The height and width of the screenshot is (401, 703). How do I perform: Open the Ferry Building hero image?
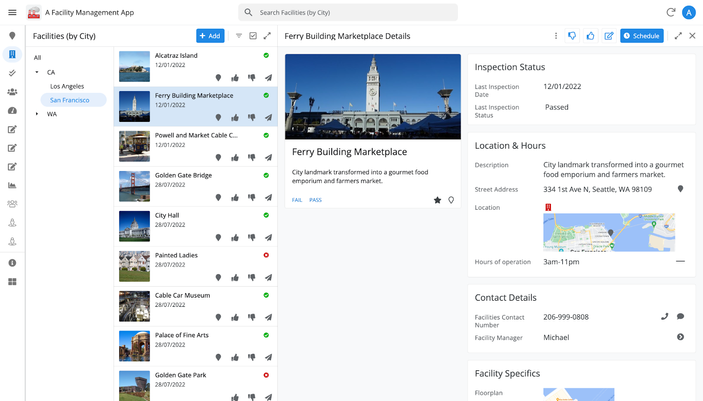point(373,96)
